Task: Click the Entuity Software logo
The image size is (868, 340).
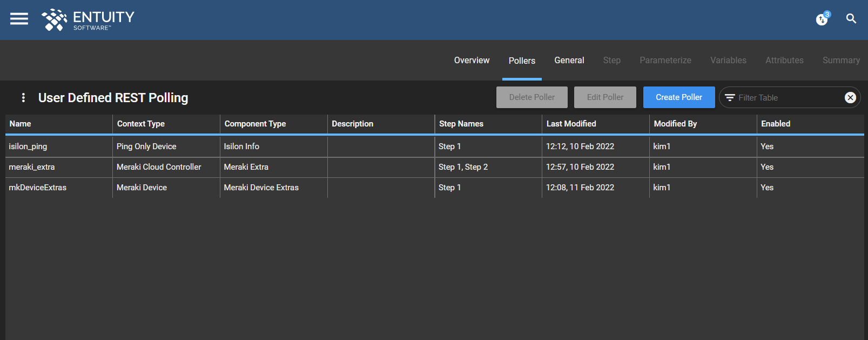Action: click(88, 20)
